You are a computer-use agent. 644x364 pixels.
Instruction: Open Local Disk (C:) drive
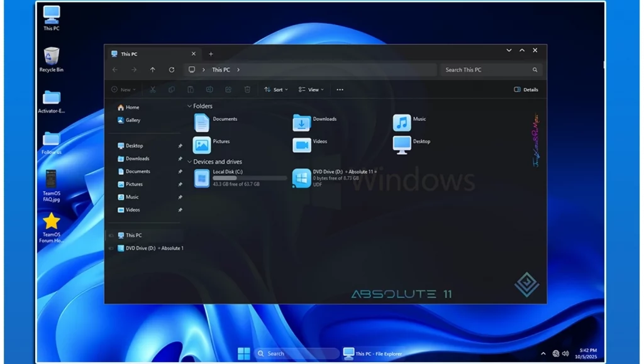point(202,179)
